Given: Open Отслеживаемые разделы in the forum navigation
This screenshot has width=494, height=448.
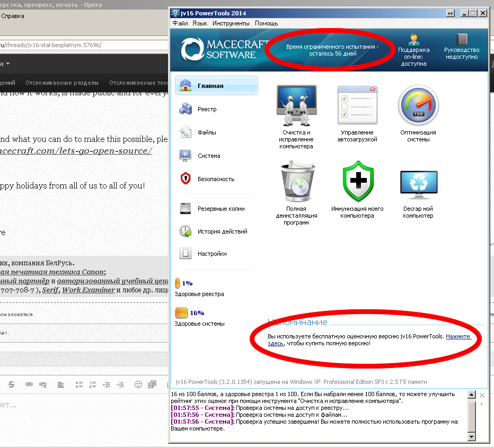Looking at the screenshot, I should point(62,83).
